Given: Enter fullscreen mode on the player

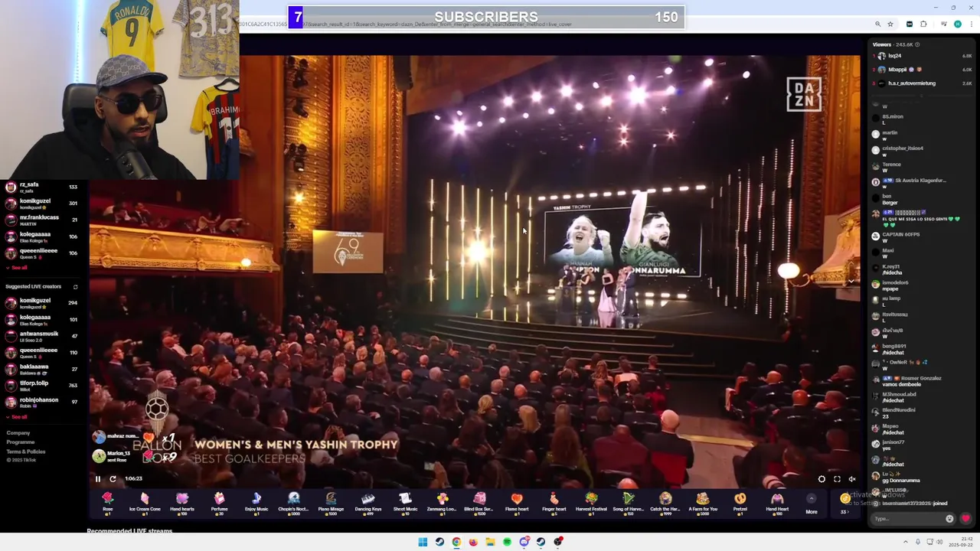Looking at the screenshot, I should (x=837, y=479).
